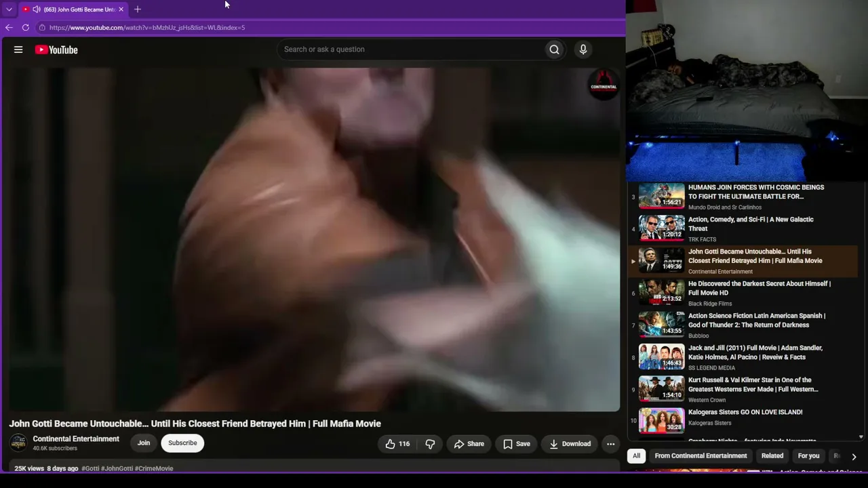This screenshot has height=488, width=868.
Task: Open more actions three-dot menu
Action: pos(610,444)
